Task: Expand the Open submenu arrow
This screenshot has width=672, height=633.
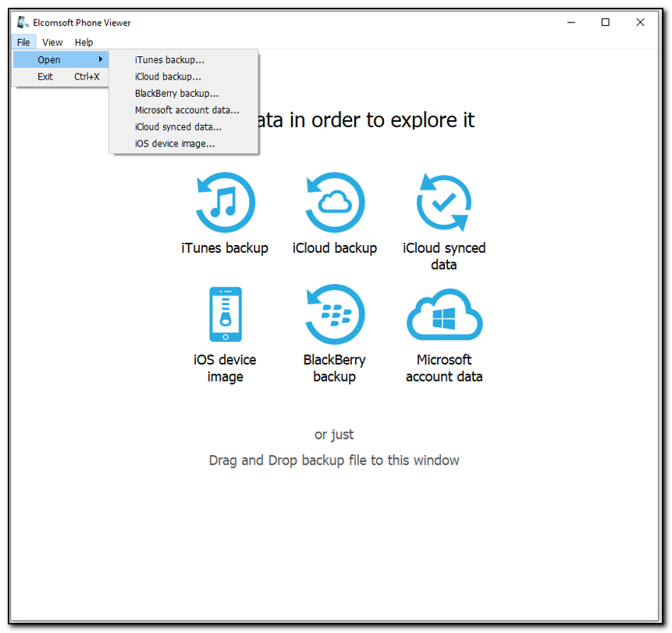Action: (100, 59)
